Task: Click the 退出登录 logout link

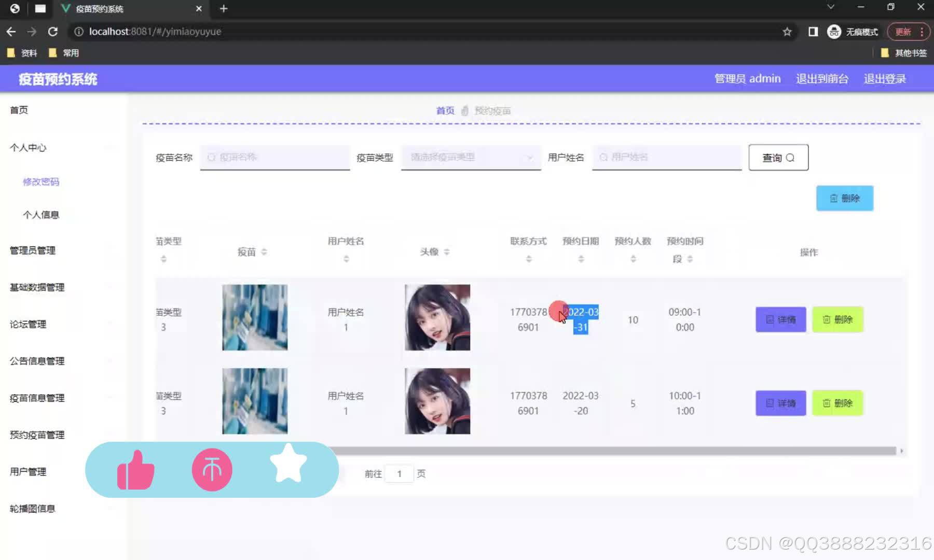Action: 884,78
